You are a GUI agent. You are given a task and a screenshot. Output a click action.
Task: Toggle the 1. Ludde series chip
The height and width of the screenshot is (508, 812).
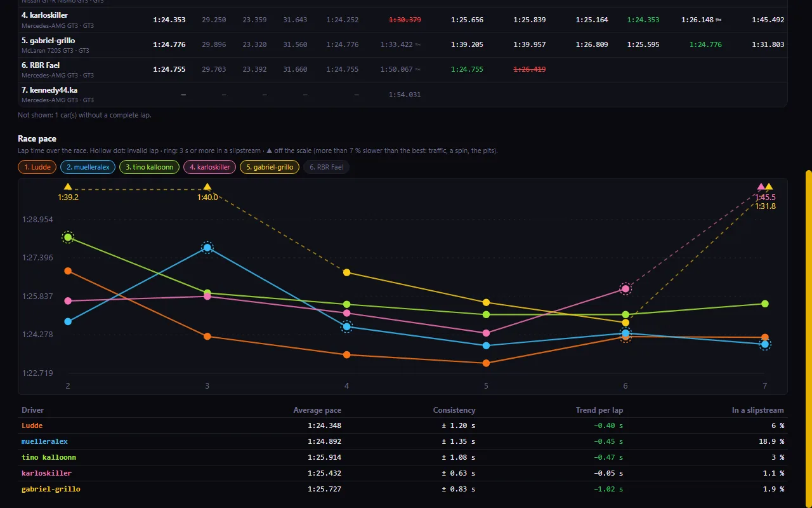coord(37,167)
